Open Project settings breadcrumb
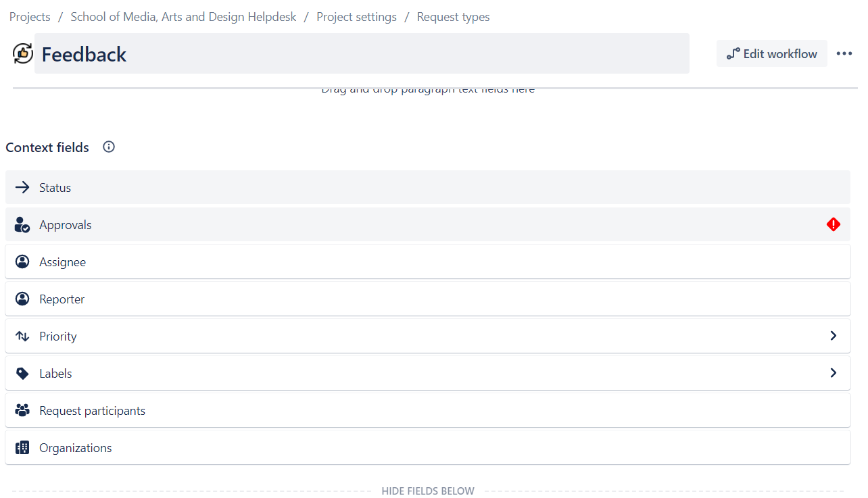Viewport: 868px width, 498px height. pyautogui.click(x=356, y=17)
